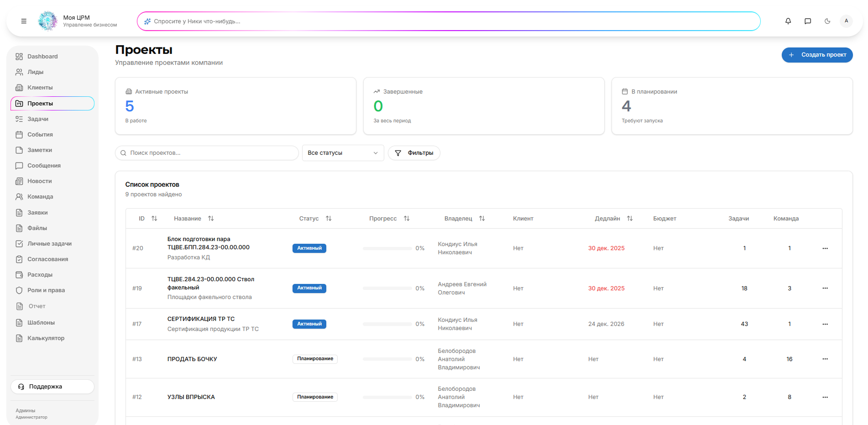Sort projects by ID column arrows
868x425 pixels.
tap(154, 219)
